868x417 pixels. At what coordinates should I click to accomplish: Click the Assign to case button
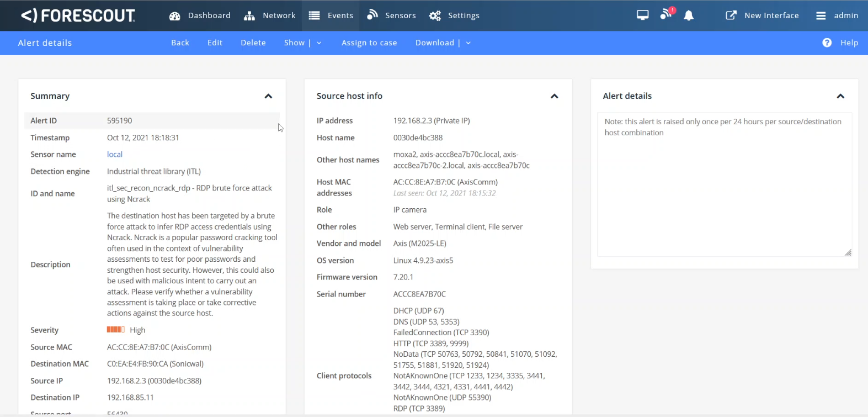point(369,43)
